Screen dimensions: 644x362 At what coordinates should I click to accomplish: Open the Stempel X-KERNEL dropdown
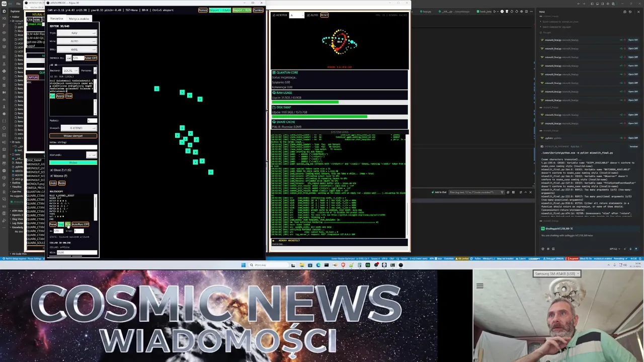[79, 128]
